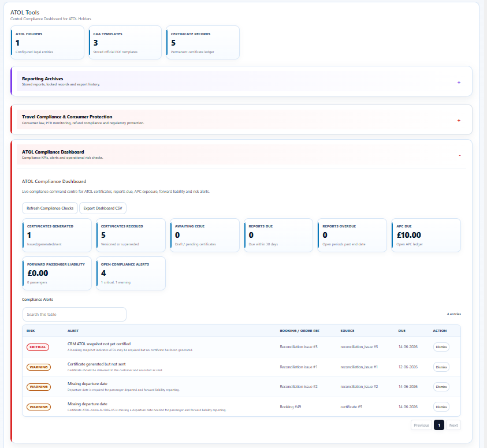Click the ATOL Compliance Dashboard section header

(x=241, y=154)
